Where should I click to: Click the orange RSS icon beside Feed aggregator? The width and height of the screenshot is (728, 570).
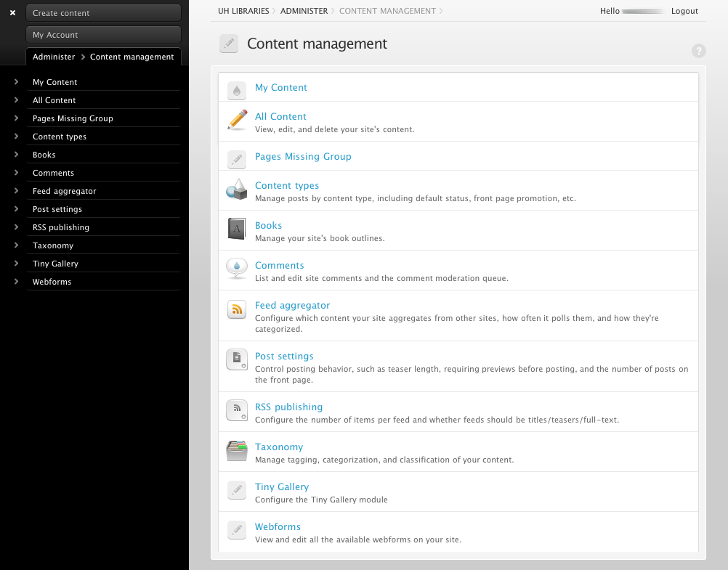[237, 309]
